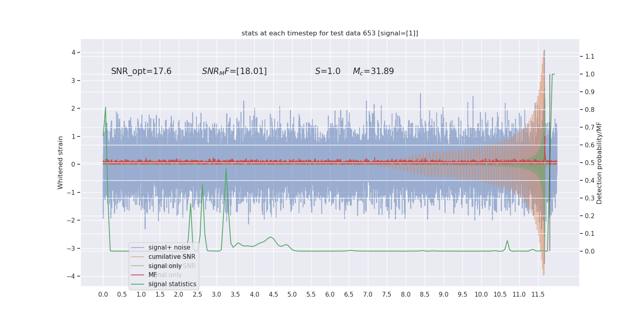Select the 'cumilative SNR' legend entry
Screen dimensions: 644x322
(x=172, y=257)
